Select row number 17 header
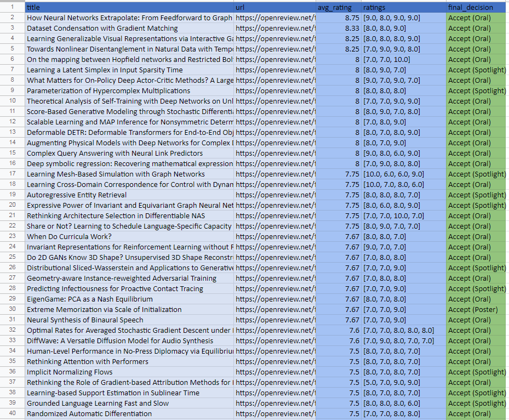 [x=13, y=174]
